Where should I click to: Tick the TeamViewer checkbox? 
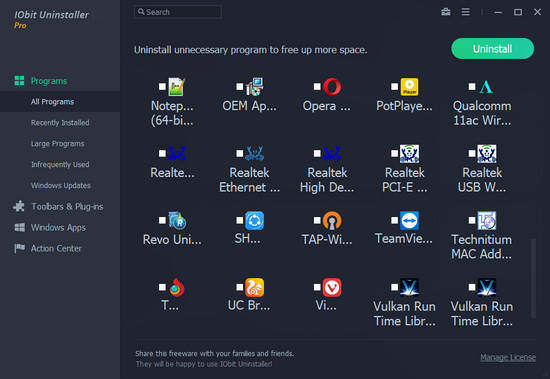point(395,220)
